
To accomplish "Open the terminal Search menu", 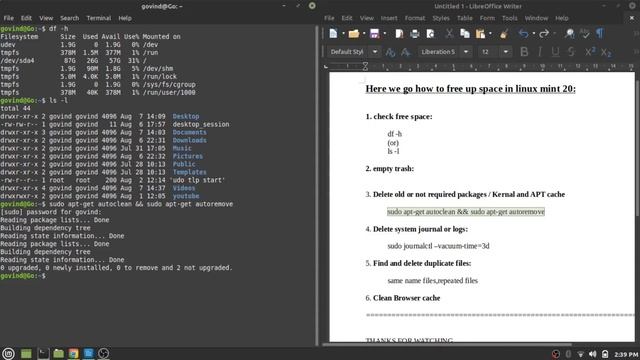I will [x=69, y=18].
